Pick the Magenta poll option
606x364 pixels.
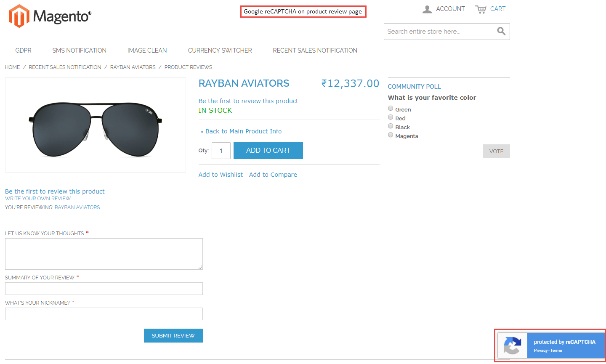tap(391, 135)
